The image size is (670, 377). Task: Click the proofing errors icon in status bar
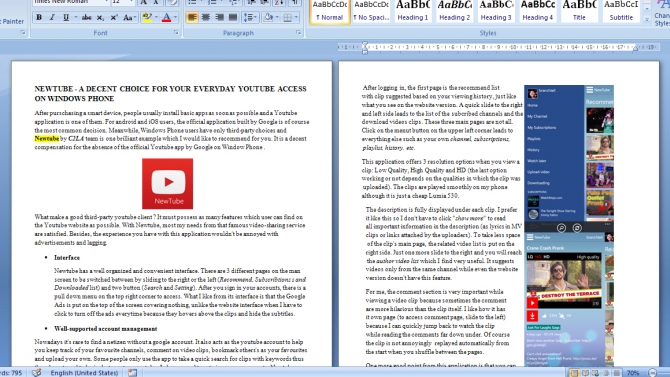pos(37,372)
